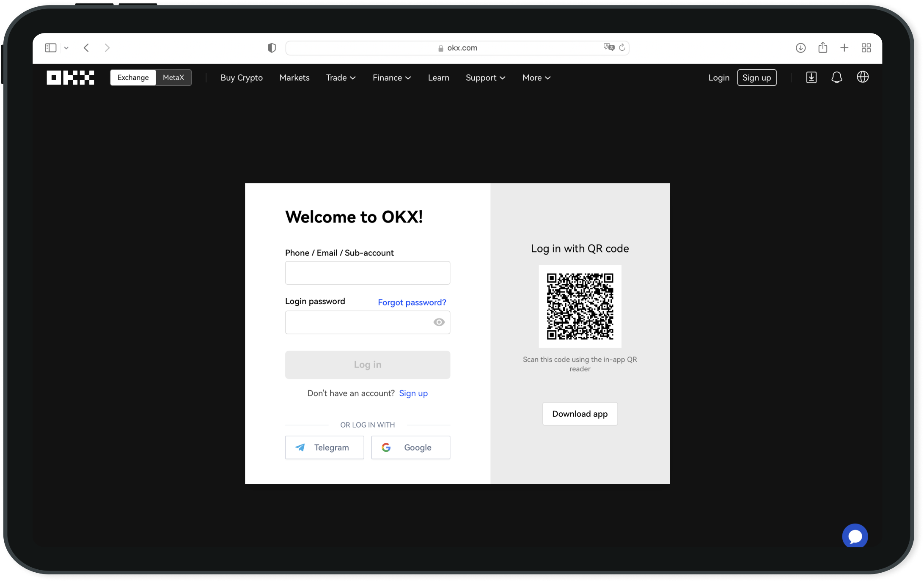This screenshot has height=582, width=924.
Task: Click the Google login icon
Action: pos(385,447)
